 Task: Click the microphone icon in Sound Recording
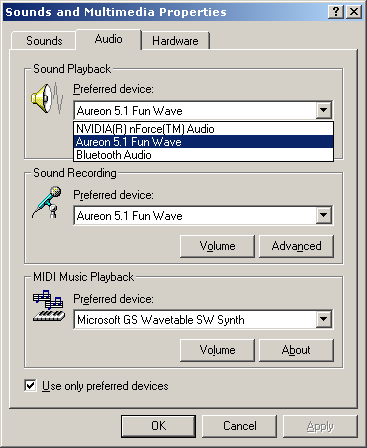tap(47, 202)
